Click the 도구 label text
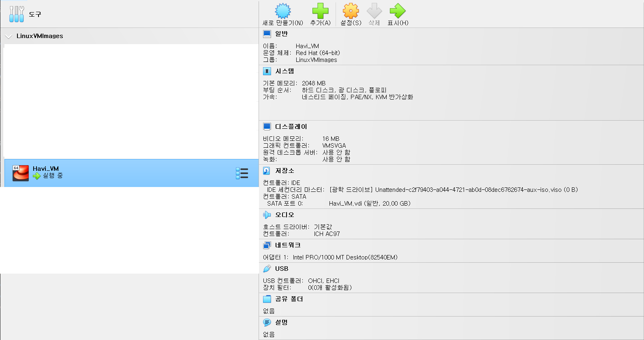 pos(35,15)
